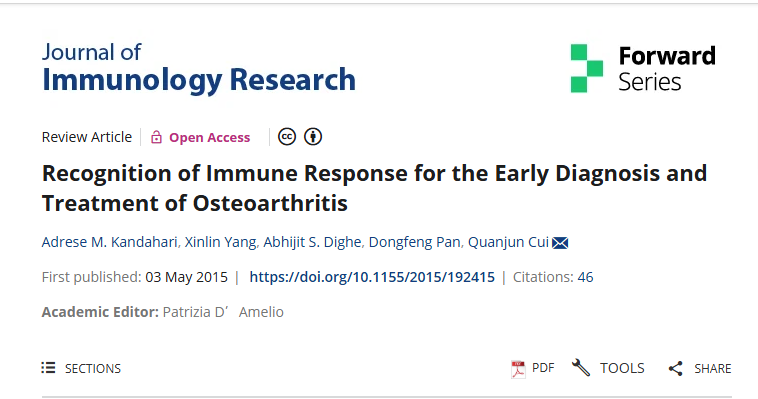Open the TOOLS menu

(x=608, y=368)
